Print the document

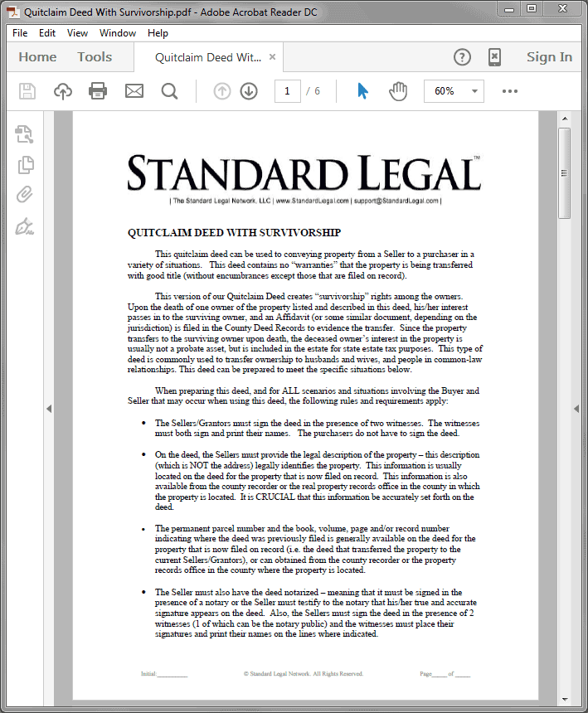pos(98,91)
